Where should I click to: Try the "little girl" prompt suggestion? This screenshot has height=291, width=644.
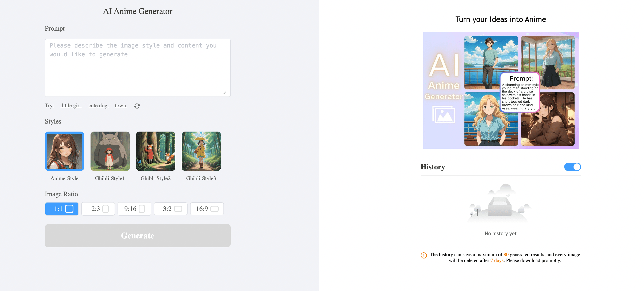(x=71, y=106)
